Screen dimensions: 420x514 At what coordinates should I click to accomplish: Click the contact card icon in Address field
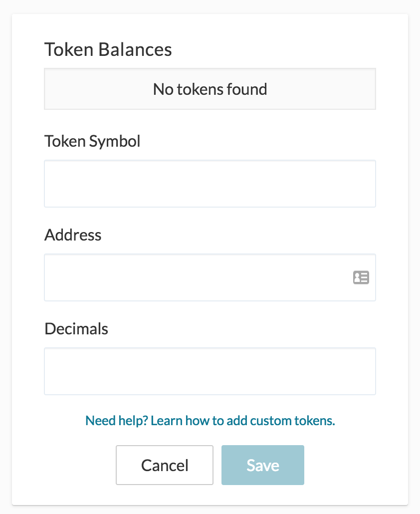[361, 277]
